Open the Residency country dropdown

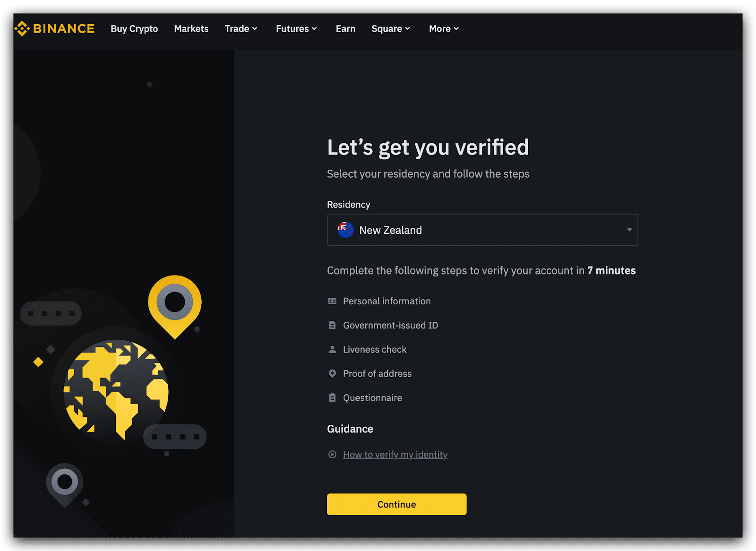click(482, 230)
